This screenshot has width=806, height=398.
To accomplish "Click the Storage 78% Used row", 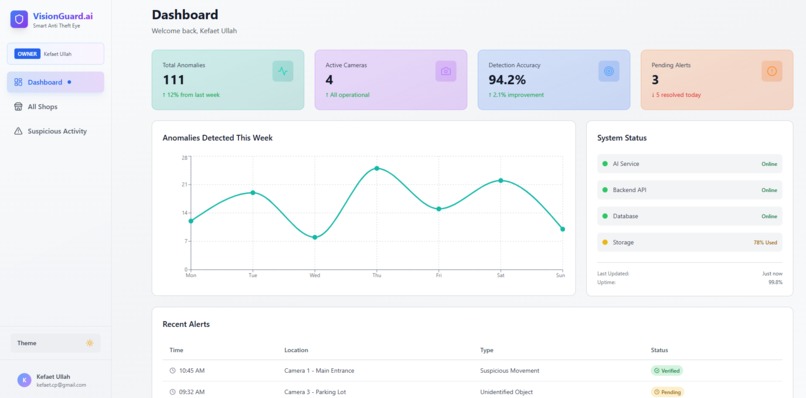I will click(x=689, y=242).
